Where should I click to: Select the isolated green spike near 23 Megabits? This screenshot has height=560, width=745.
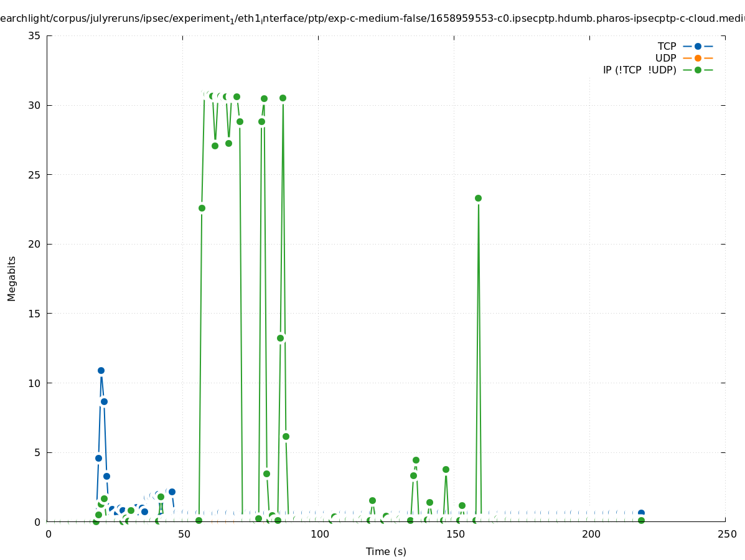point(478,198)
